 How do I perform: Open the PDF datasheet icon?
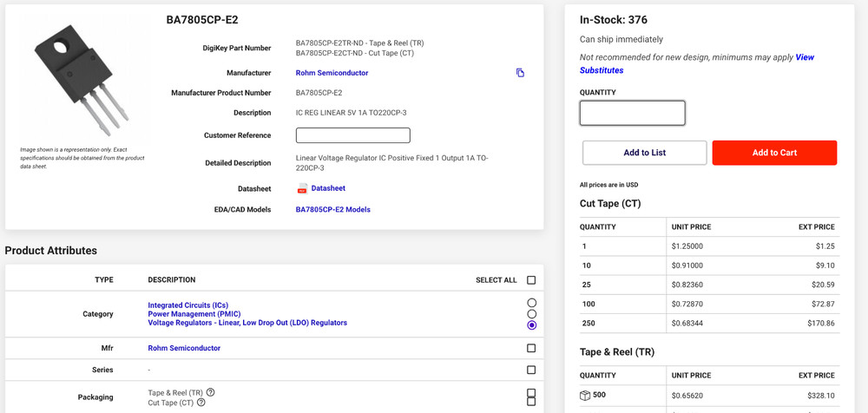coord(302,189)
